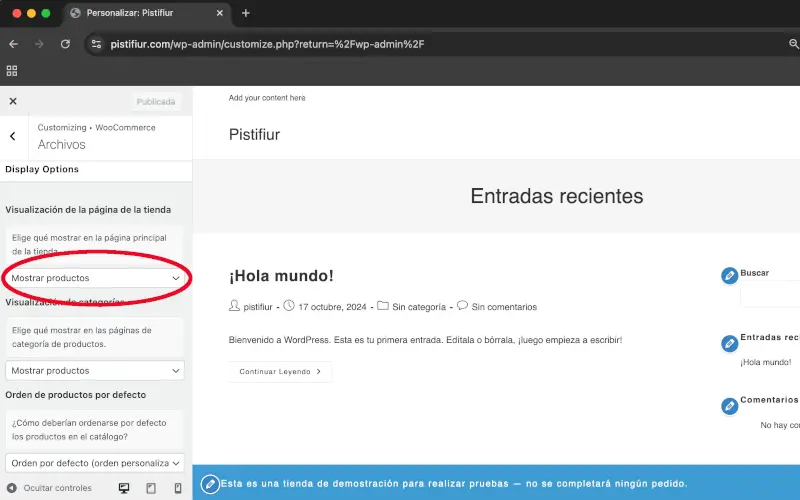Open a new browser tab
This screenshot has width=800, height=500.
click(x=245, y=13)
